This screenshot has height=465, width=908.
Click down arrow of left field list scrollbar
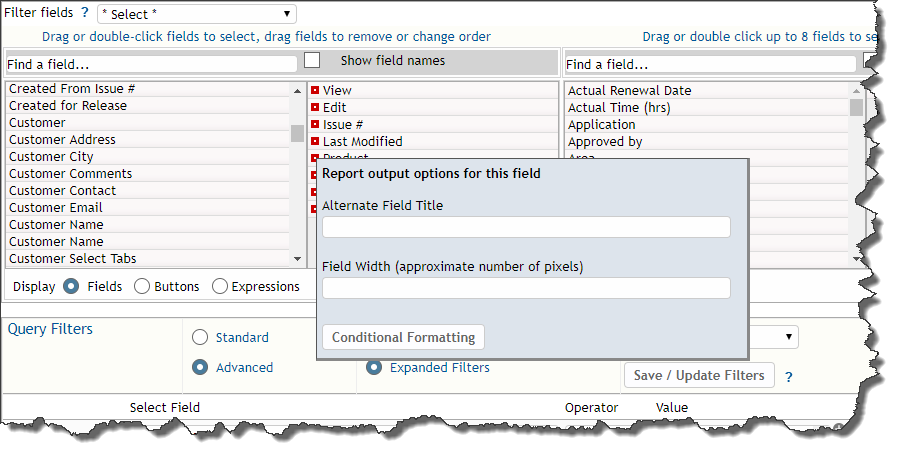click(x=297, y=259)
